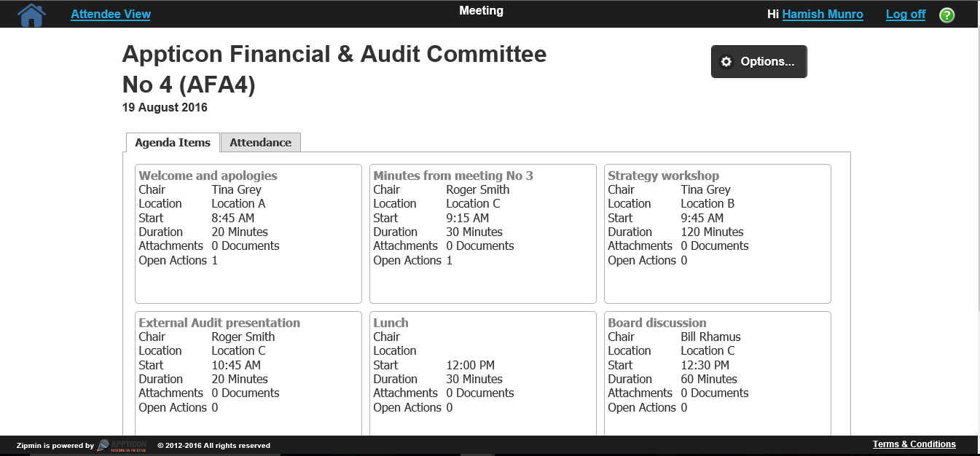Click Location C in Board discussion card
This screenshot has width=980, height=456.
[x=708, y=351]
